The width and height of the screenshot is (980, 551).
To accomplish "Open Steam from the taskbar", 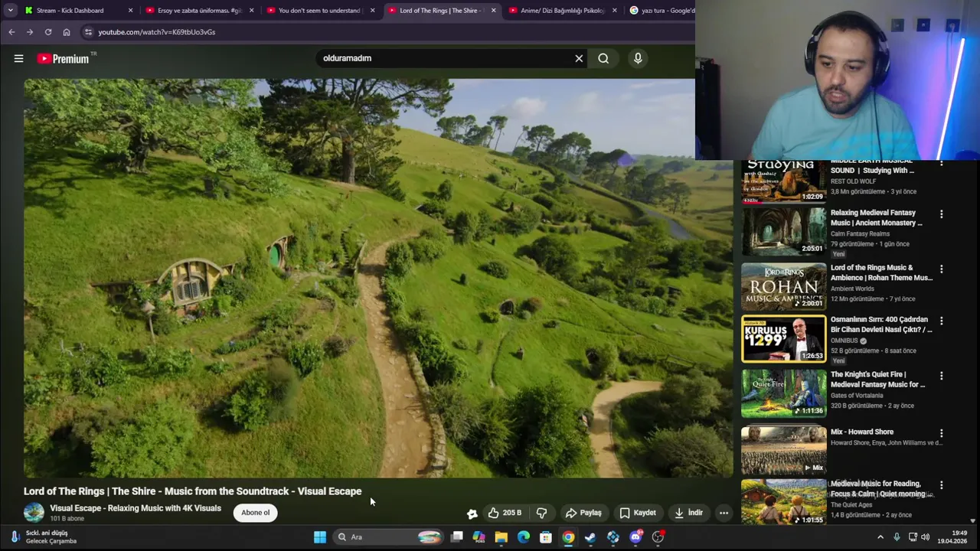I will 590,537.
